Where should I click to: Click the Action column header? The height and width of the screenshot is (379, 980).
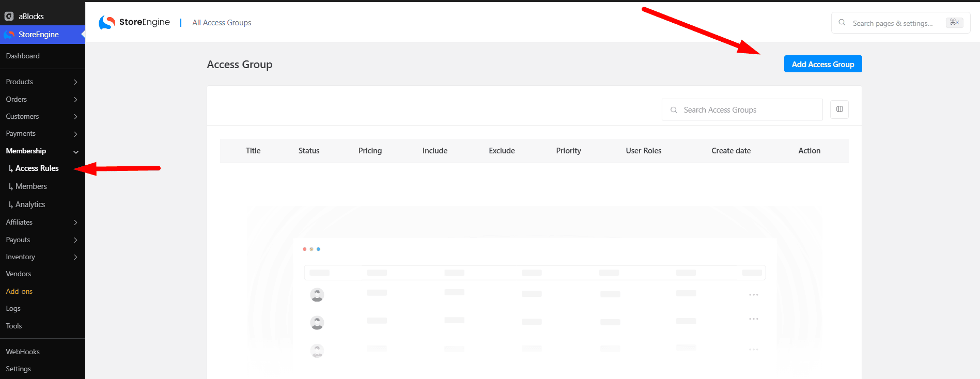pos(810,151)
